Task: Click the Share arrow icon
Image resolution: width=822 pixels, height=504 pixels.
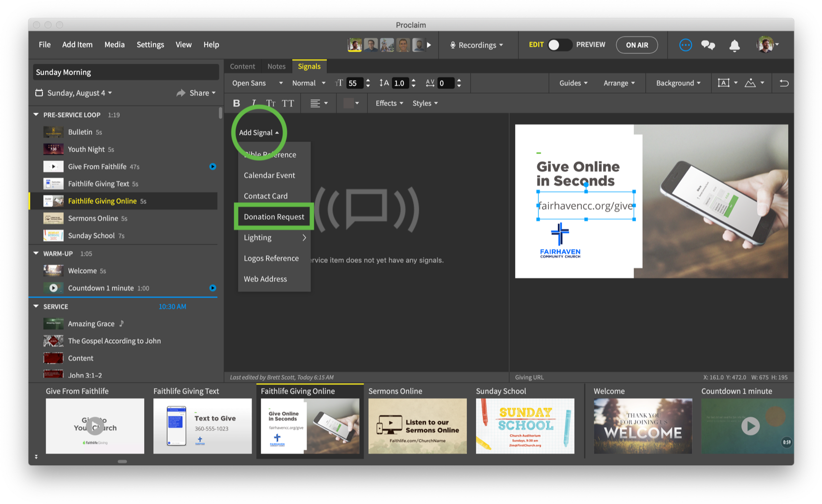Action: 181,93
